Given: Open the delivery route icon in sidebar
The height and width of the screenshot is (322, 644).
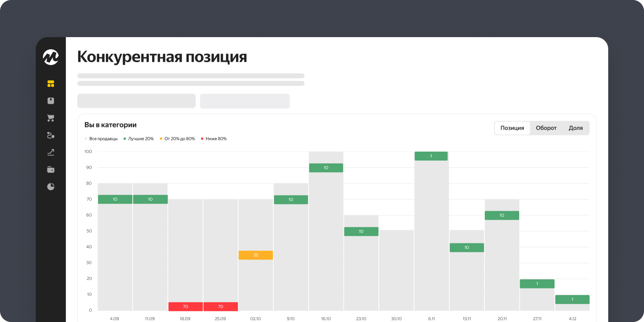Looking at the screenshot, I should 51,135.
